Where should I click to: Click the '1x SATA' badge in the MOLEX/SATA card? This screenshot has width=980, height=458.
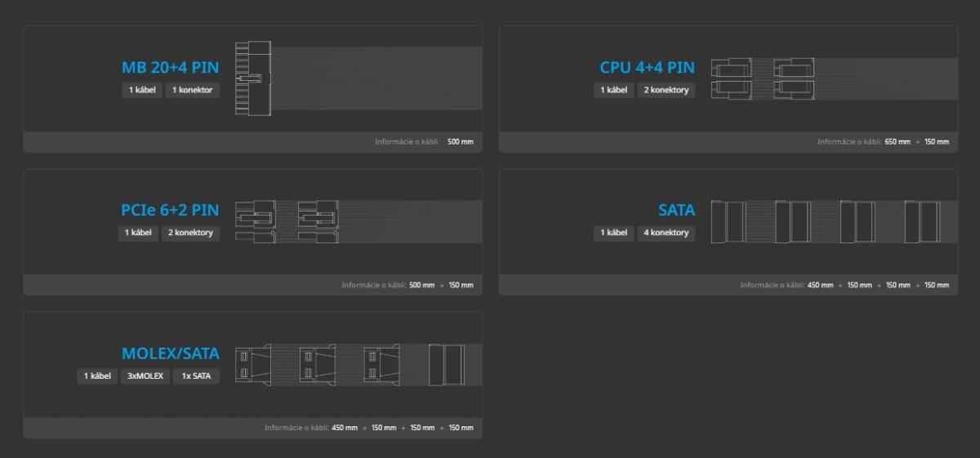pos(196,376)
